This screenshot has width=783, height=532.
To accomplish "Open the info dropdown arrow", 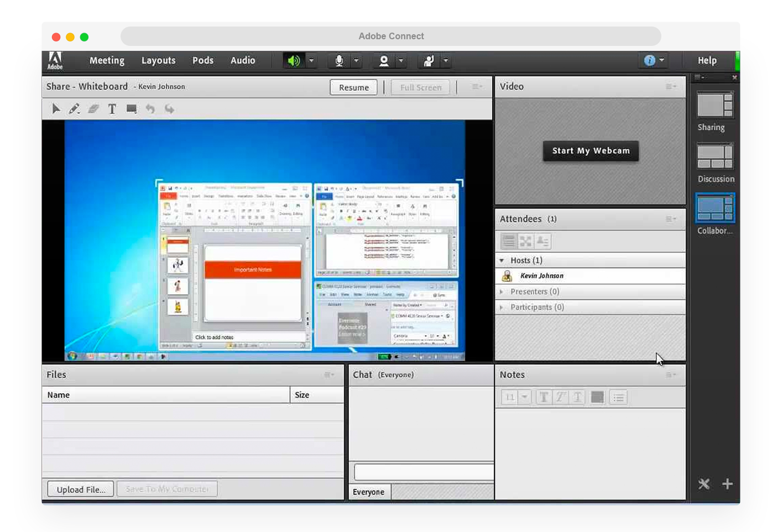I will point(662,60).
